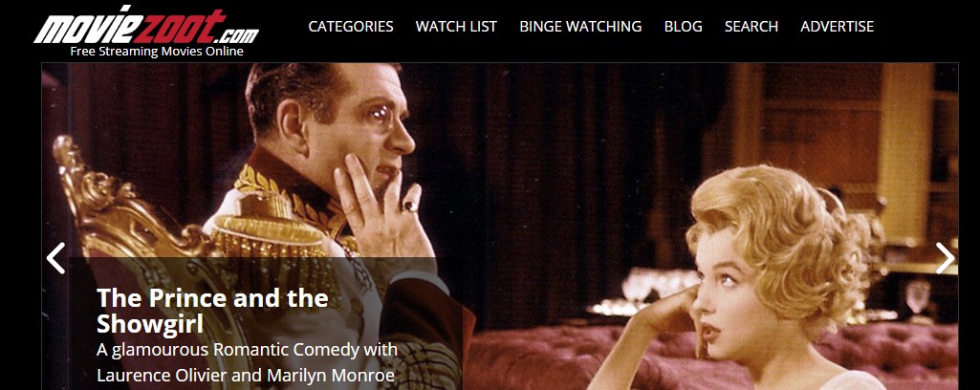
Task: Open The Prince and the Showgirl title
Action: 212,311
